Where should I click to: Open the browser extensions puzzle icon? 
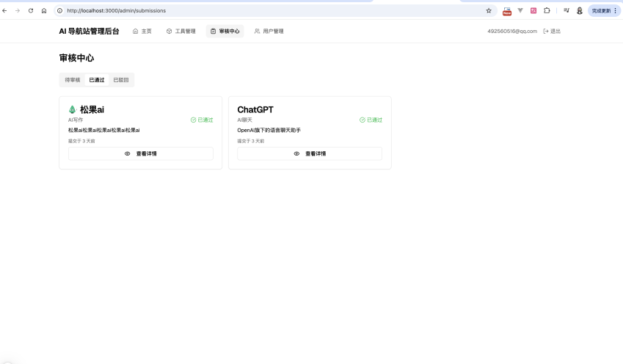tap(547, 11)
